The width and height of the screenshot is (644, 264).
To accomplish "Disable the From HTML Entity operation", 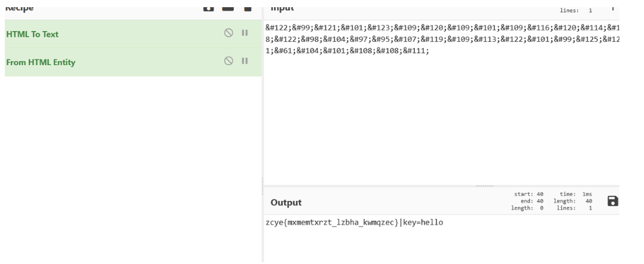I will (x=228, y=61).
